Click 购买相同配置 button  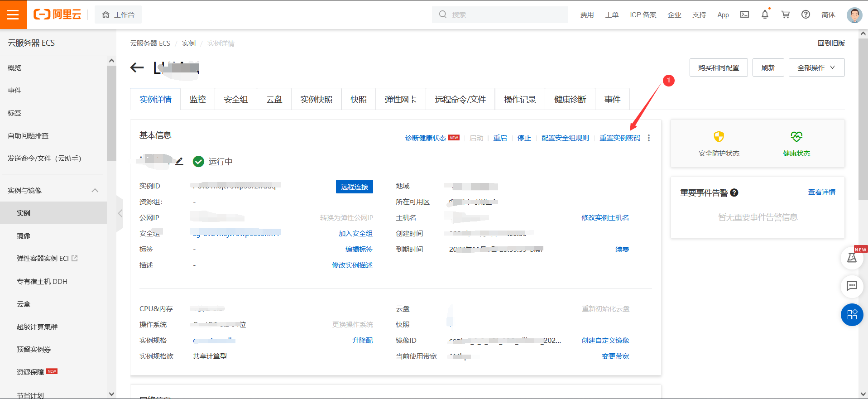719,67
